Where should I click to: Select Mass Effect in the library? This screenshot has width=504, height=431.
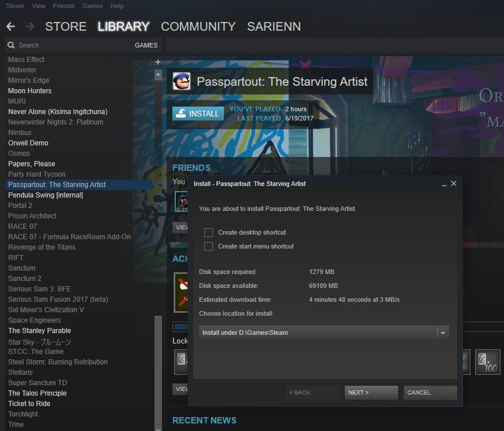coord(26,60)
